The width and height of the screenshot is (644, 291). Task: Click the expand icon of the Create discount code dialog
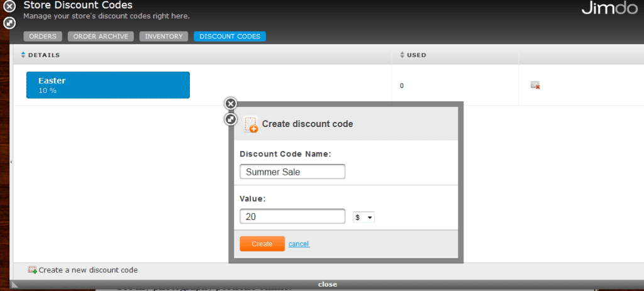tap(231, 119)
